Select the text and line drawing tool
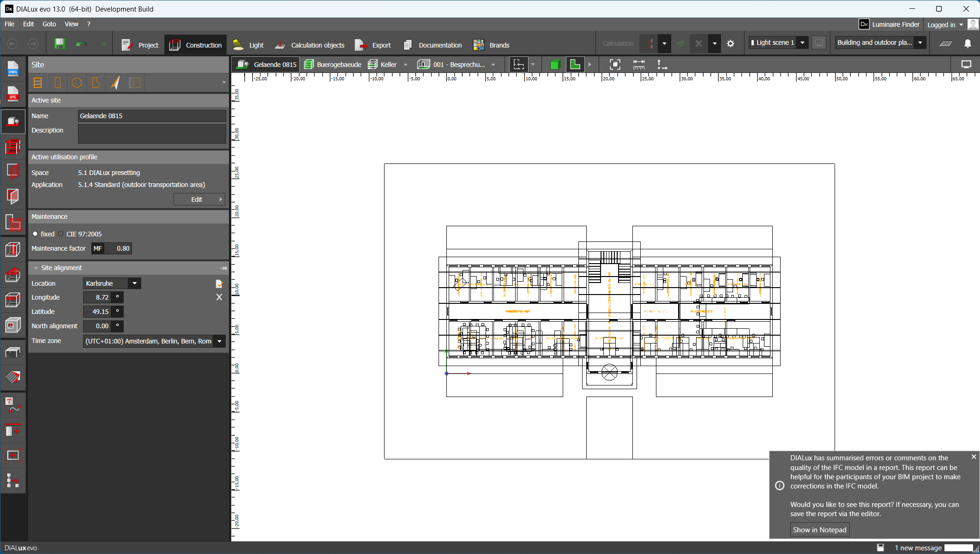 tap(12, 405)
